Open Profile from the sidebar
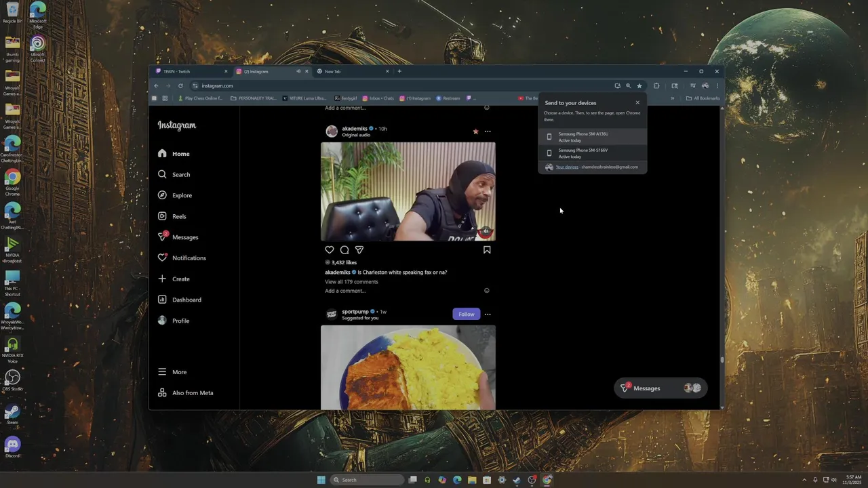 (174, 321)
